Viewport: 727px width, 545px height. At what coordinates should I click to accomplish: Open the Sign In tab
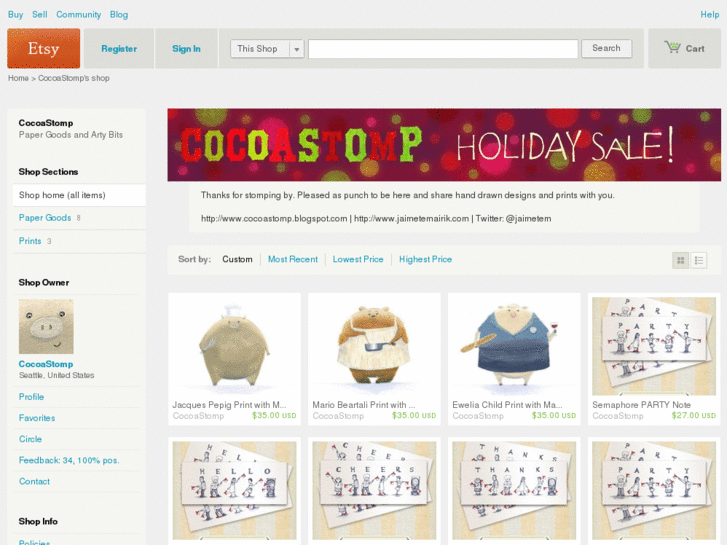tap(186, 49)
